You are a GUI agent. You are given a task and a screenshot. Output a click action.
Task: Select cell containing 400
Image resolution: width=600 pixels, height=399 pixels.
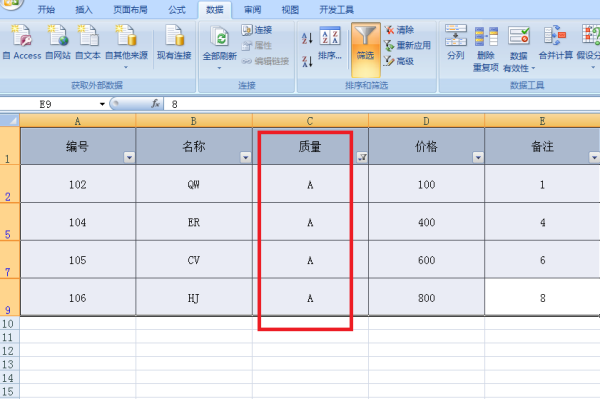pos(426,222)
